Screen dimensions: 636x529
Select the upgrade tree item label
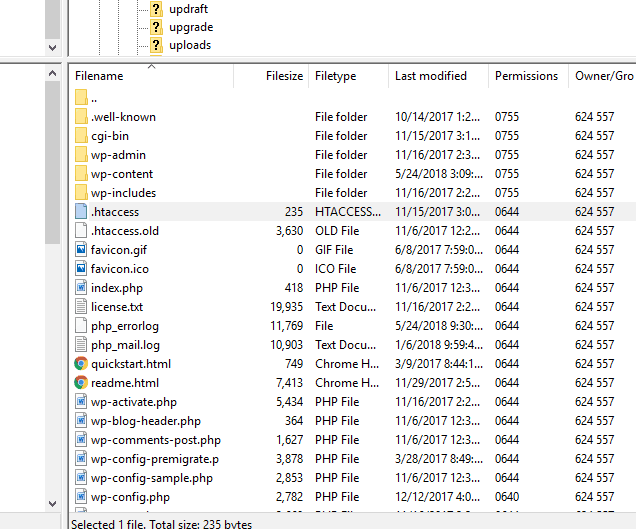[x=191, y=27]
